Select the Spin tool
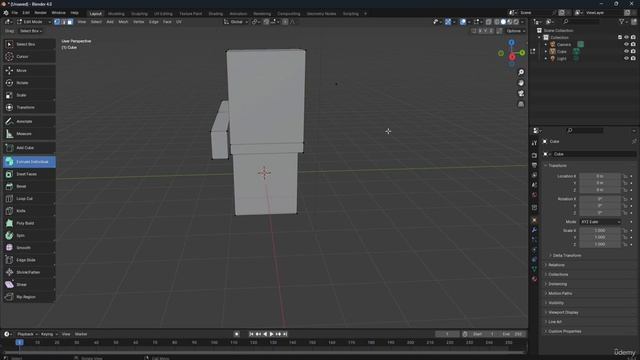 [x=29, y=236]
